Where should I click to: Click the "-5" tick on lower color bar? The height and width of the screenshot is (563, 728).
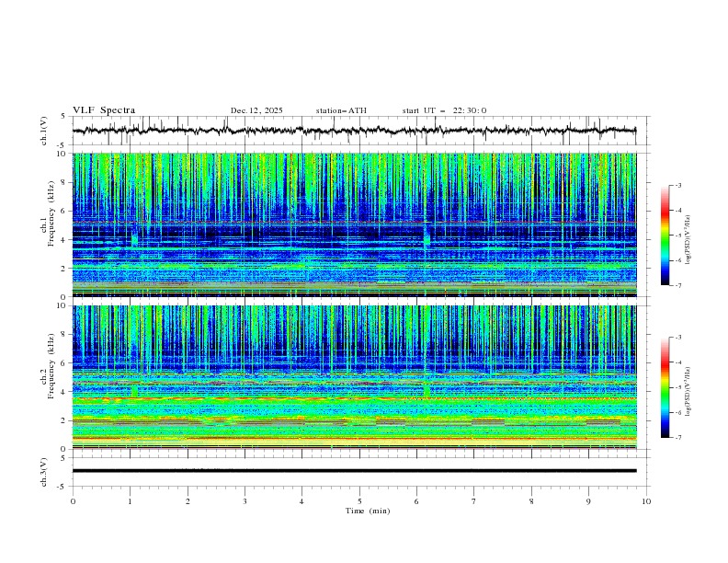pyautogui.click(x=678, y=387)
